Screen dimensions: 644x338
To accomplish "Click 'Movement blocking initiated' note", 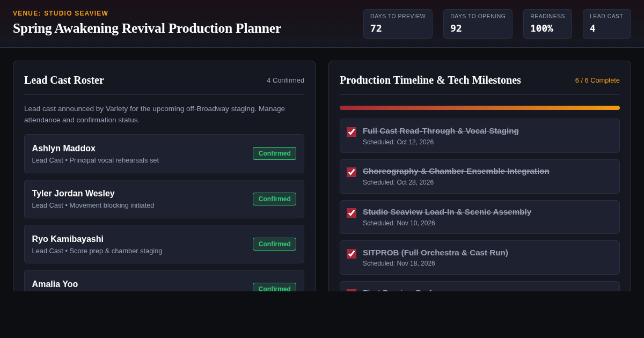I will coord(112,205).
